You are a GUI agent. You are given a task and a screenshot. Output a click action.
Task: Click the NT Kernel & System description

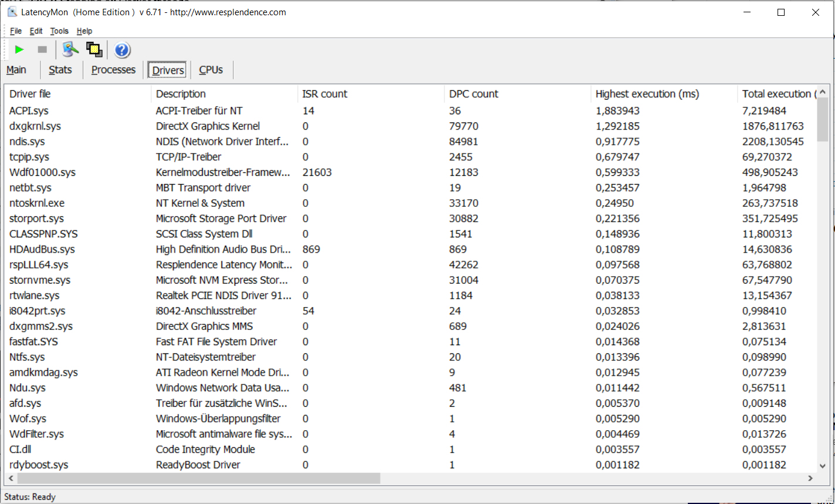200,203
